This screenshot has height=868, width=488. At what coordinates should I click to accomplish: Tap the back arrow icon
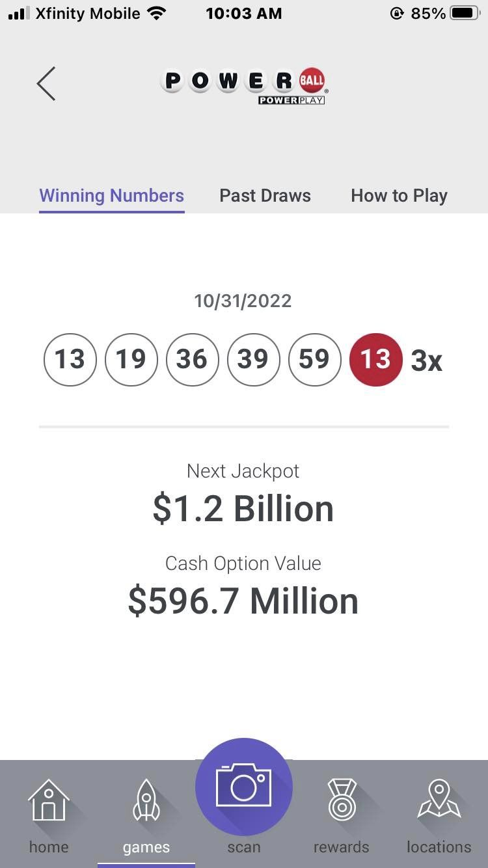click(x=46, y=84)
